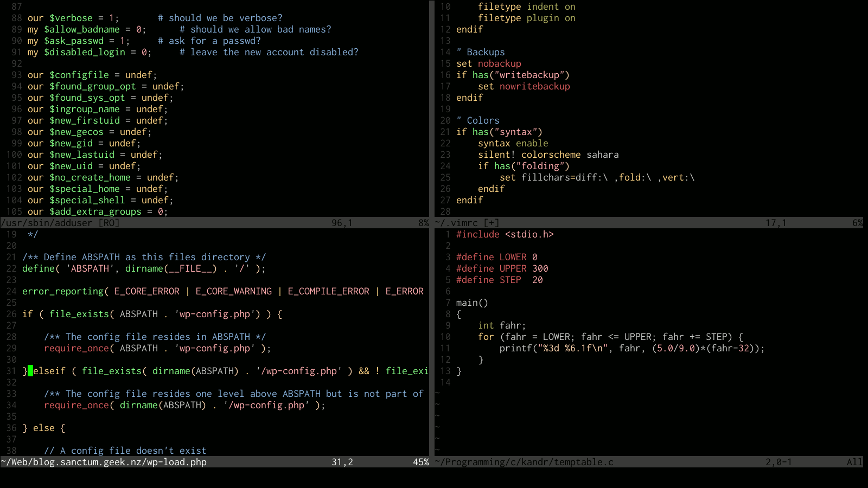The image size is (868, 488).
Task: Click the /usr/sbin/adduser [RO] status line
Action: click(x=214, y=223)
